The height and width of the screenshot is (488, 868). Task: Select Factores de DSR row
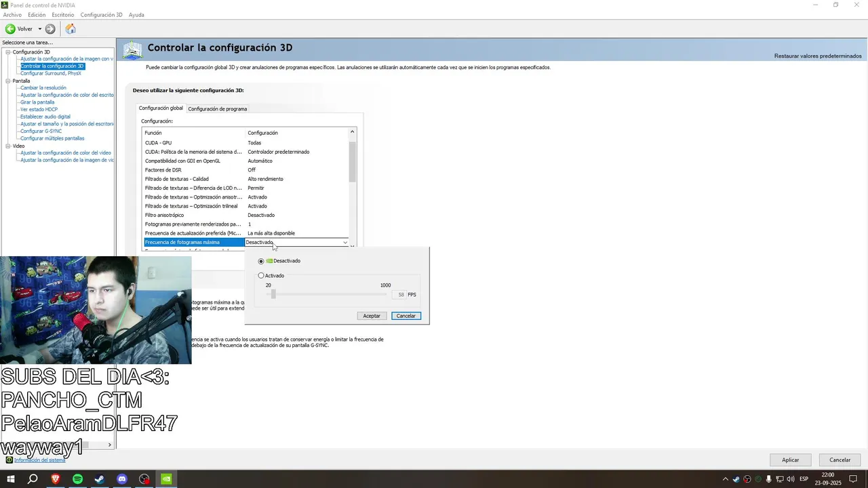click(245, 170)
